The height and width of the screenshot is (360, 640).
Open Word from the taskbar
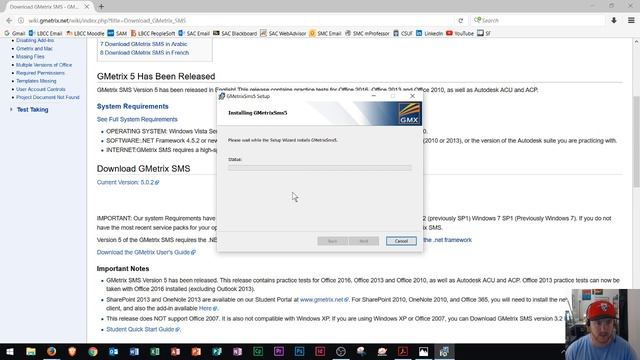click(134, 351)
